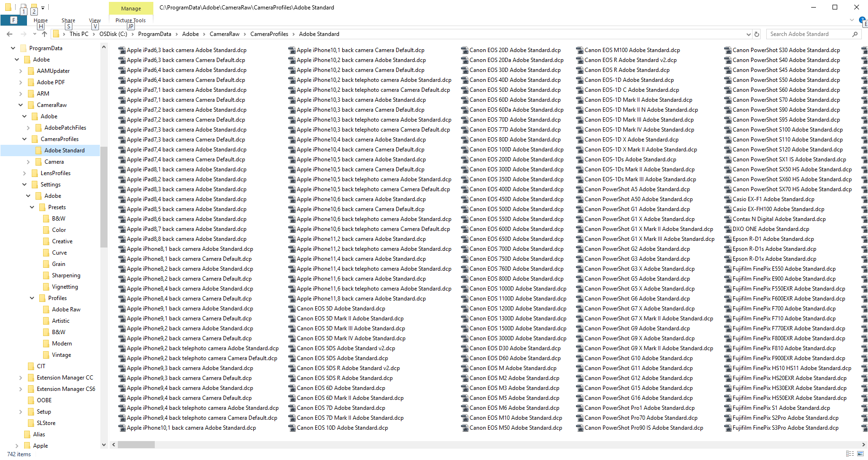Click the Adobe Standard breadcrumb in address bar
This screenshot has height=460, width=868.
coord(319,34)
